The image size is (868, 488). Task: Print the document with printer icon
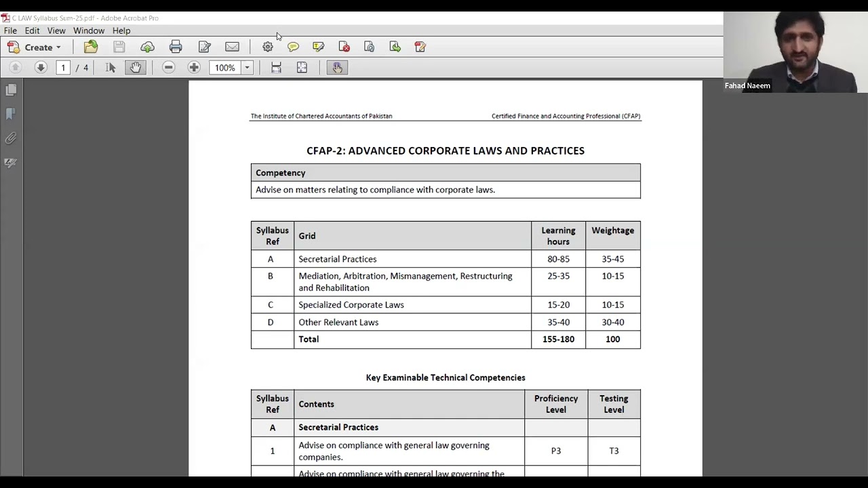click(176, 47)
